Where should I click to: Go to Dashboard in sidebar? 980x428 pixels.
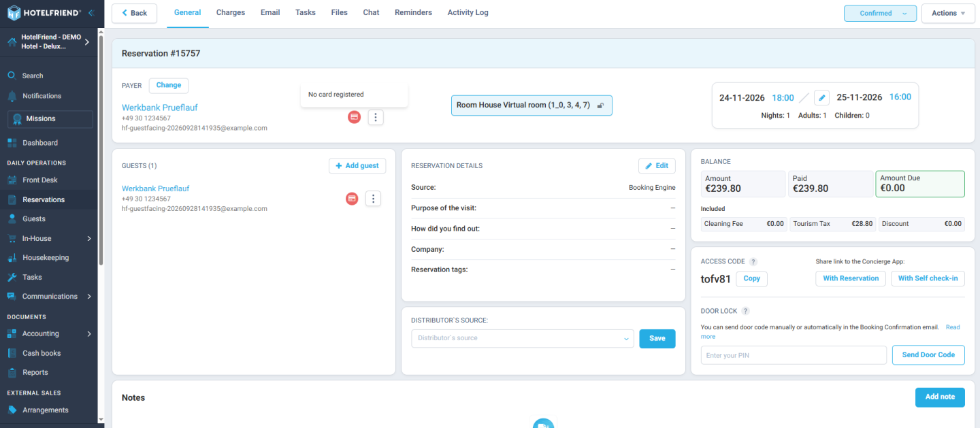tap(40, 143)
